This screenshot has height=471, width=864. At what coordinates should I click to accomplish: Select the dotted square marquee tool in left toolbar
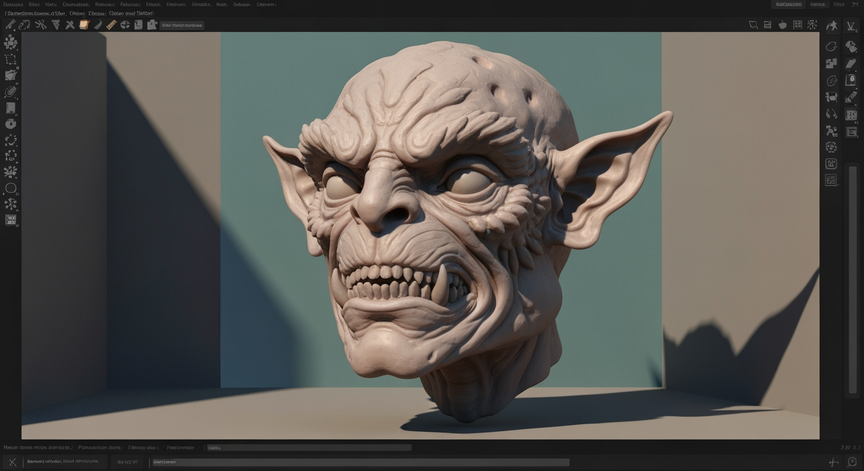tap(10, 59)
